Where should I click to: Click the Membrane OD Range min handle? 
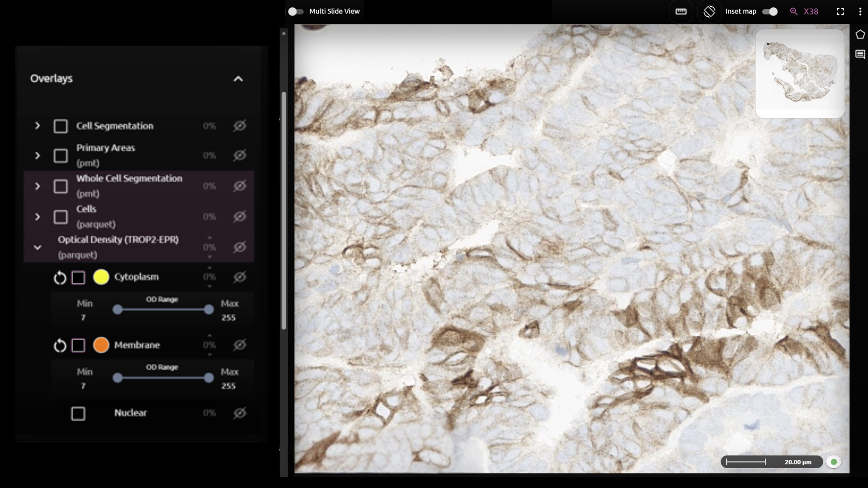pyautogui.click(x=118, y=378)
